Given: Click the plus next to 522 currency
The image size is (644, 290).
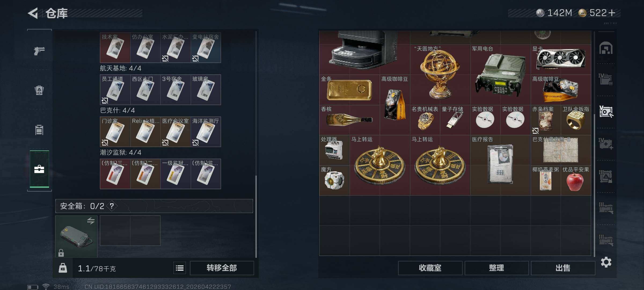Looking at the screenshot, I should [x=612, y=13].
